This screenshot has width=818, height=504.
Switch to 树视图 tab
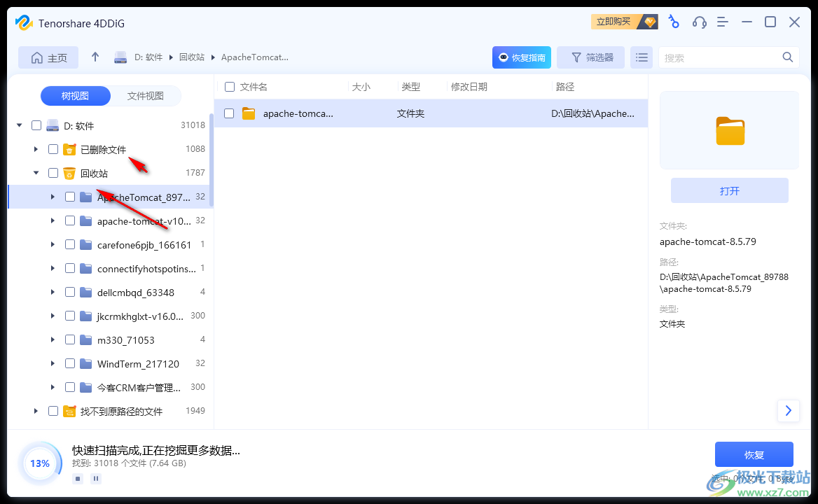[x=75, y=96]
